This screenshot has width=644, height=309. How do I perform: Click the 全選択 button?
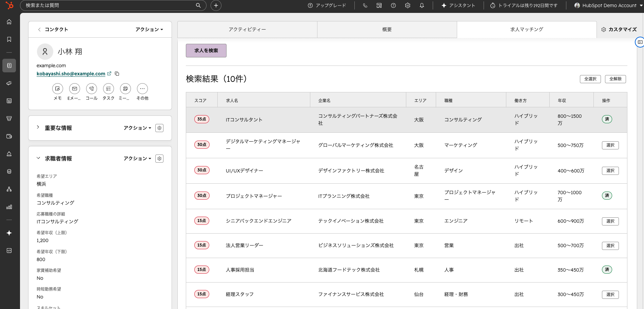(590, 79)
